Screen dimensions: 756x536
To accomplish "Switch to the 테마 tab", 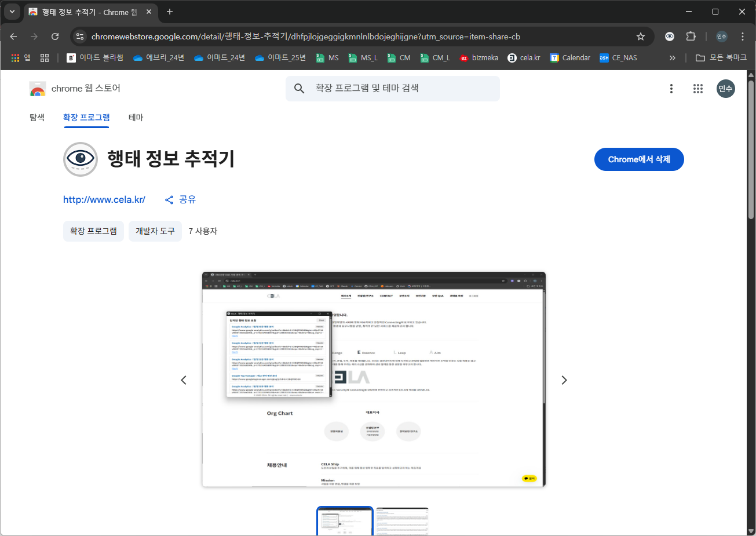I will point(136,118).
